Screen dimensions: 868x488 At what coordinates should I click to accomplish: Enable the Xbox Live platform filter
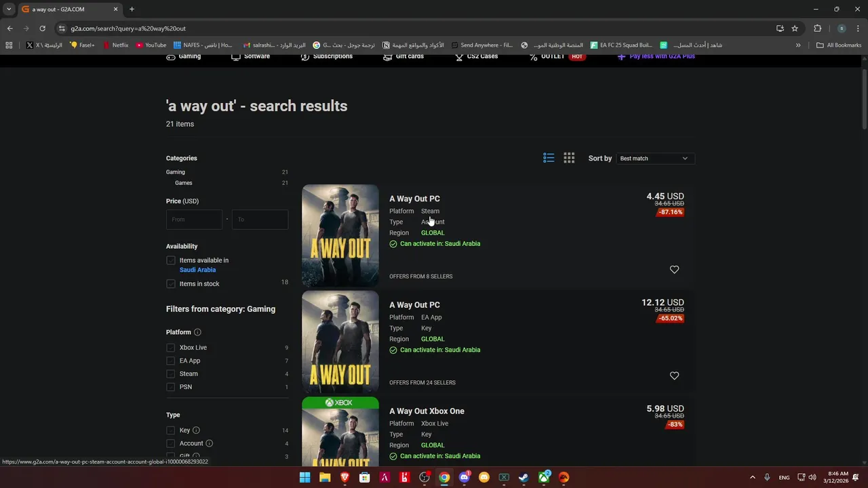click(171, 348)
